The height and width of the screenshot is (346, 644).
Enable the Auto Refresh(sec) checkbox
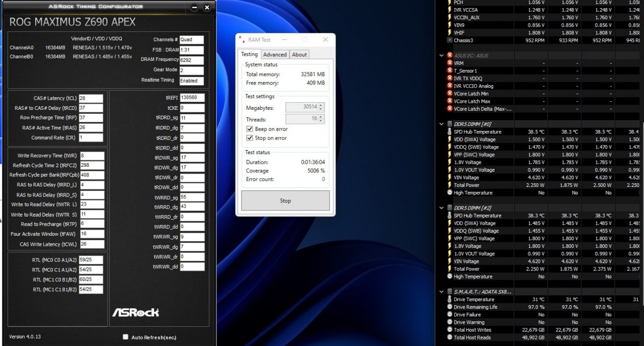[x=125, y=337]
